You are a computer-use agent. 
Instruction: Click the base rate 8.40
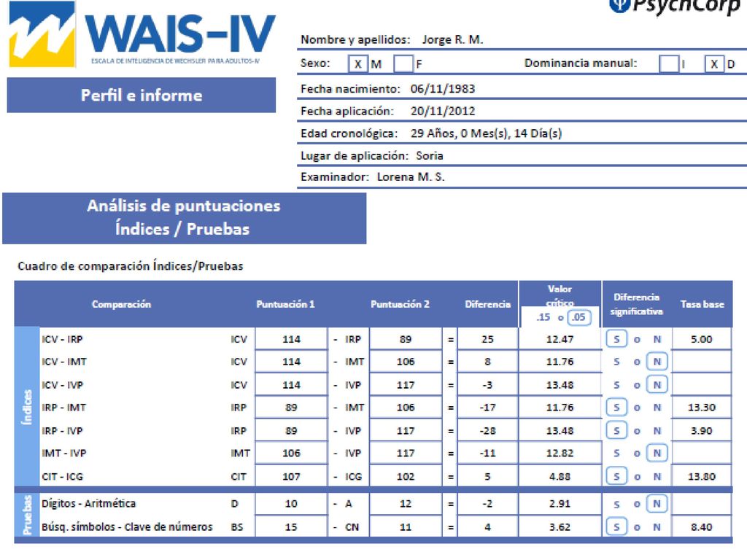coord(701,526)
